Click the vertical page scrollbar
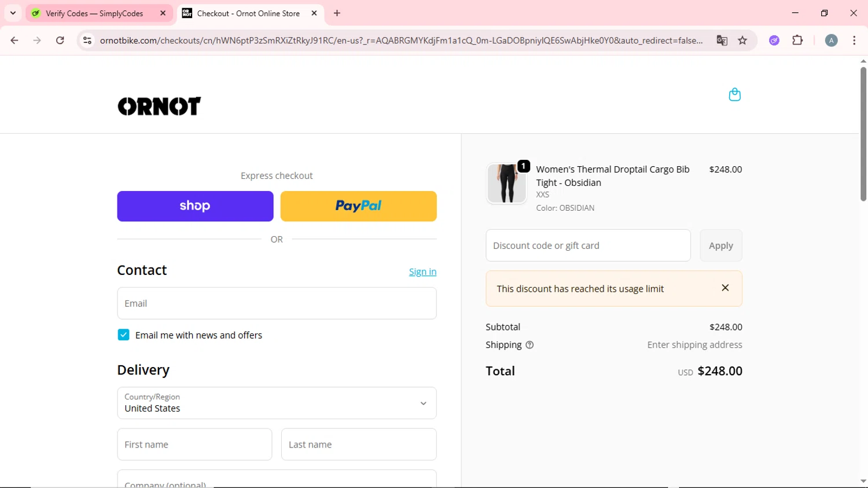Image resolution: width=868 pixels, height=488 pixels. pos(863,134)
